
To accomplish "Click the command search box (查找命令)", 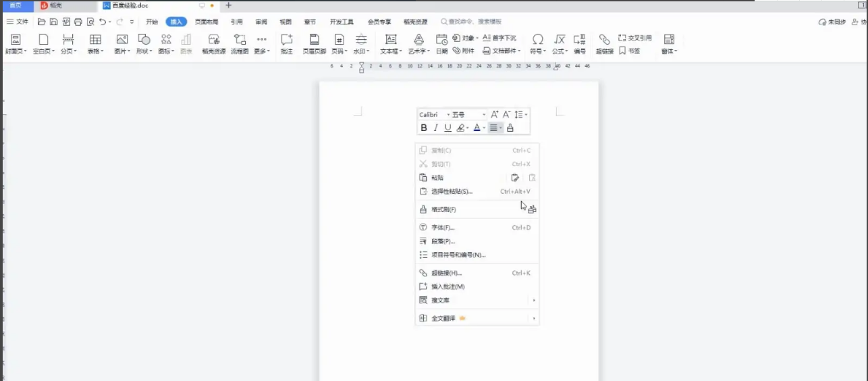I will pyautogui.click(x=476, y=22).
